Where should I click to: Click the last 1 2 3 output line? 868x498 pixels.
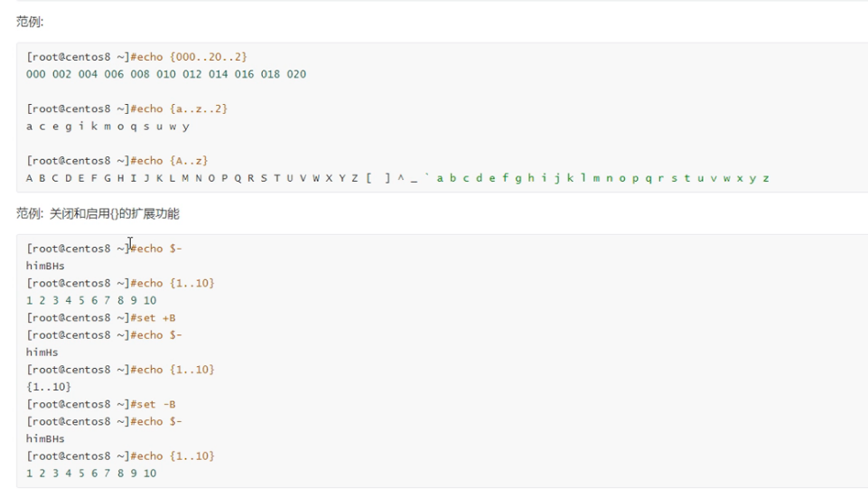[x=91, y=474]
